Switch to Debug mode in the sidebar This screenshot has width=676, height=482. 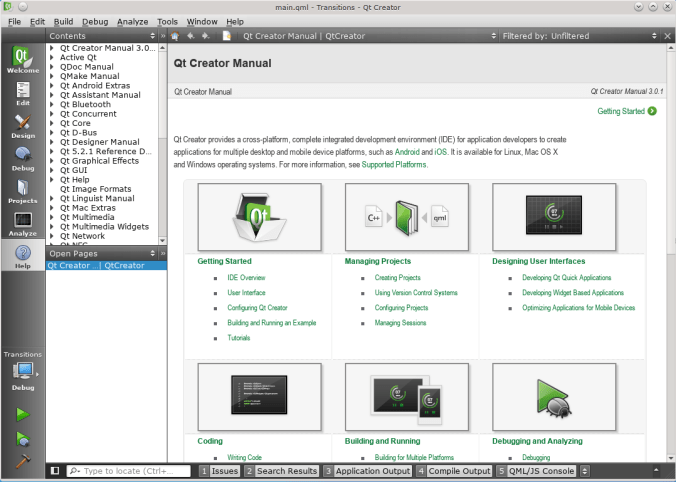(22, 159)
